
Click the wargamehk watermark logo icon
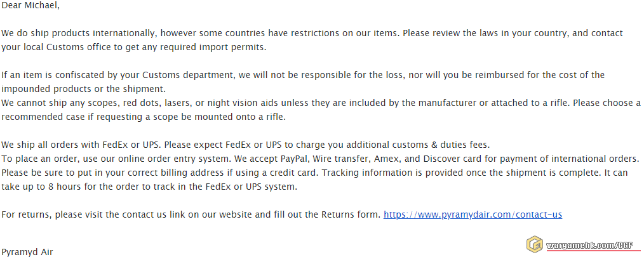click(x=533, y=244)
